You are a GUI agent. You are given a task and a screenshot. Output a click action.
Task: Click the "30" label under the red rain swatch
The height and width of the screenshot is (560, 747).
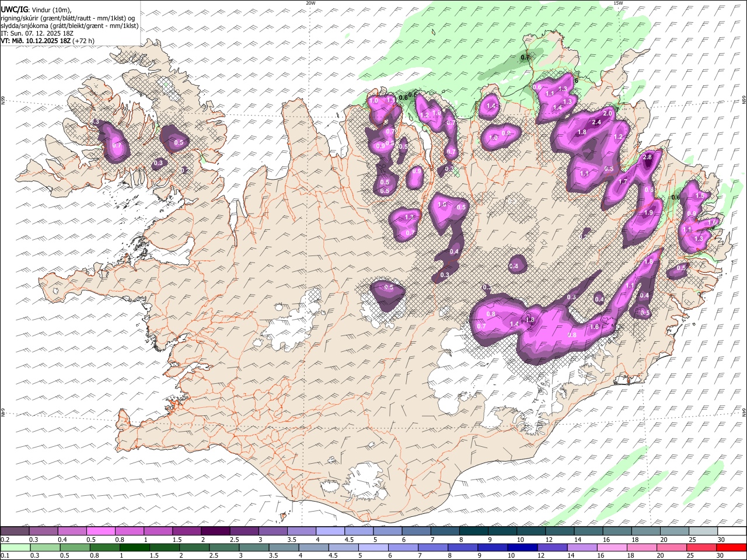tap(720, 556)
